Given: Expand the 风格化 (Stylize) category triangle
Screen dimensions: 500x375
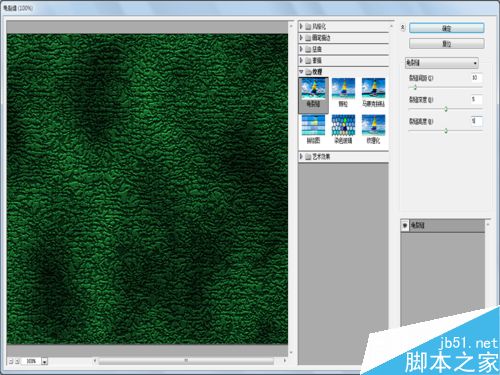Looking at the screenshot, I should pos(301,26).
